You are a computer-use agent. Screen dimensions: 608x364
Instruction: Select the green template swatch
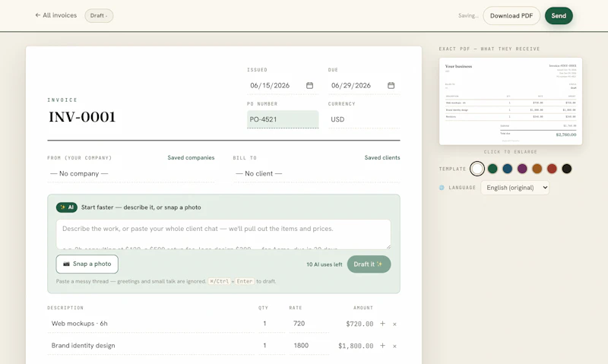point(492,169)
